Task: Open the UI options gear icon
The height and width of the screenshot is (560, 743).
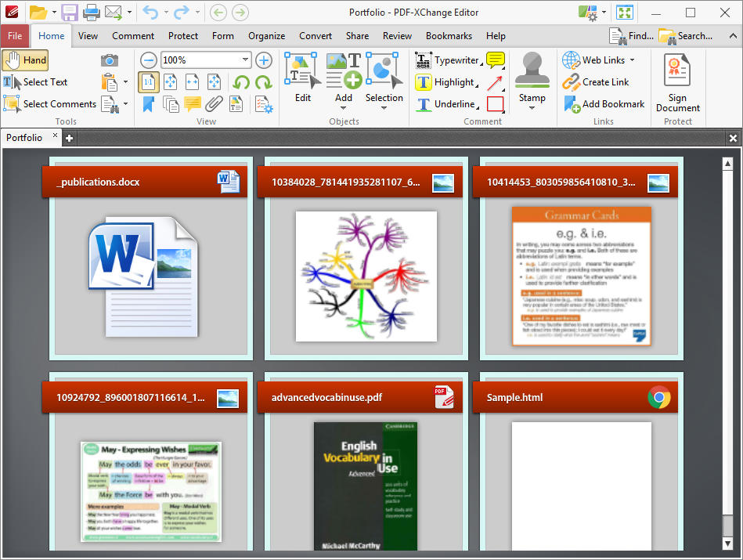Action: pos(588,13)
